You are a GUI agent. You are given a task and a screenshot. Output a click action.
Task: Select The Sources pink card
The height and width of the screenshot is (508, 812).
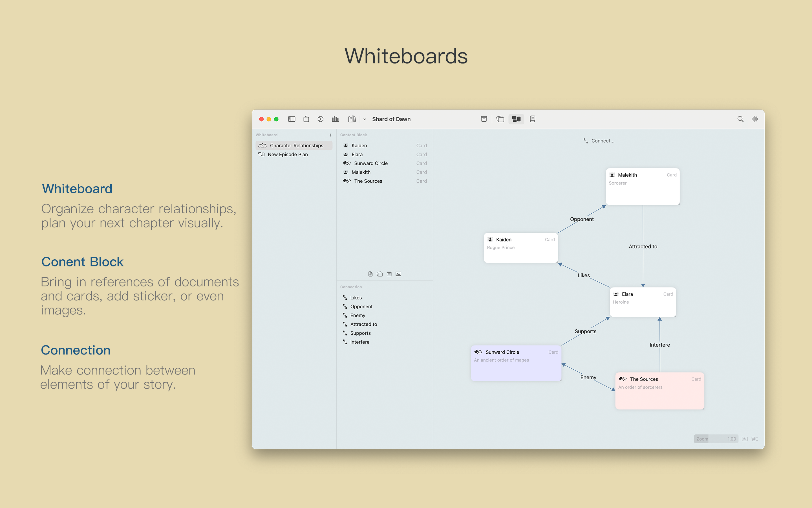(x=660, y=391)
